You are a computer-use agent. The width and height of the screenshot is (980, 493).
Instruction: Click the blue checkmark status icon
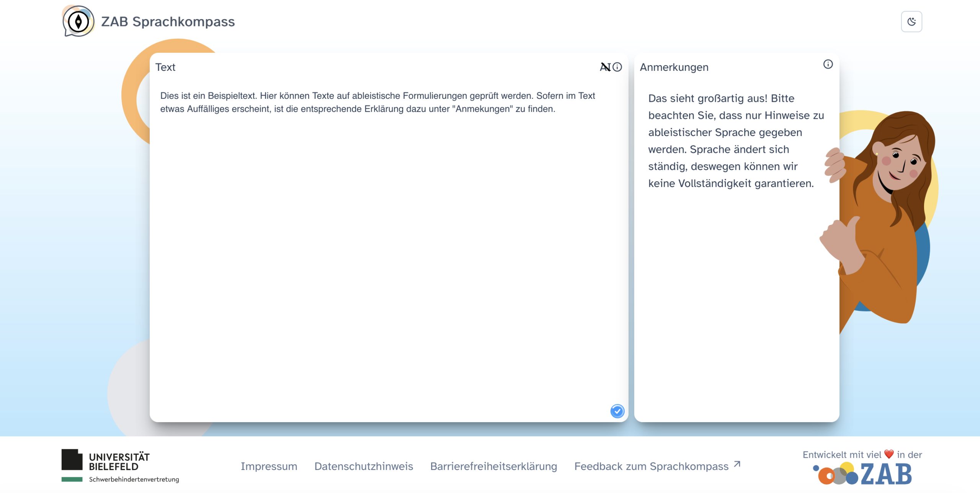pos(617,411)
